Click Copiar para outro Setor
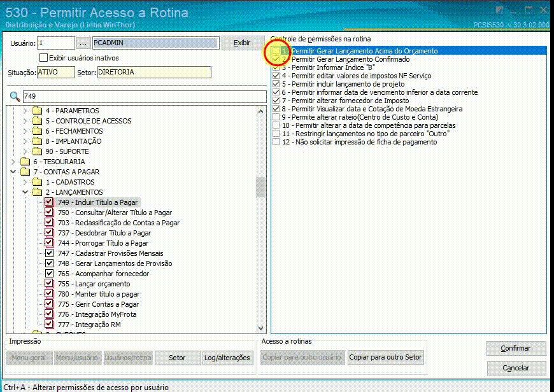Screen dimensions: 554x392 [385, 357]
